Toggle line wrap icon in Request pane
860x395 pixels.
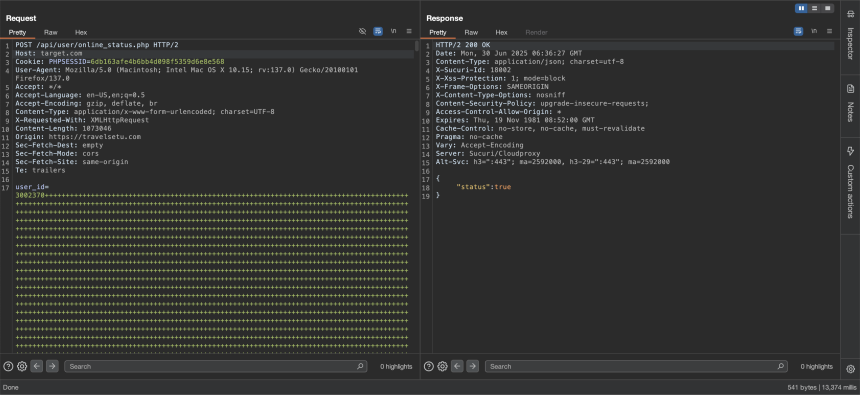point(378,32)
